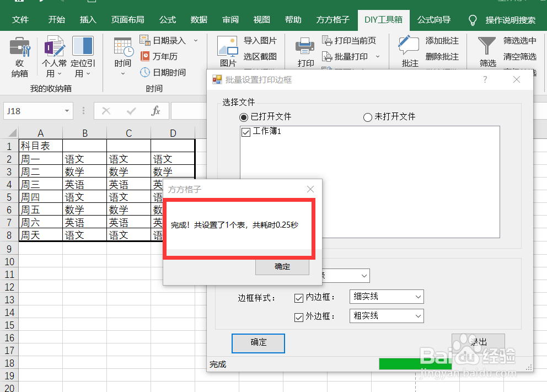Screen dimensions: 547x392
Task: Click the 退出 exit button
Action: point(478,342)
